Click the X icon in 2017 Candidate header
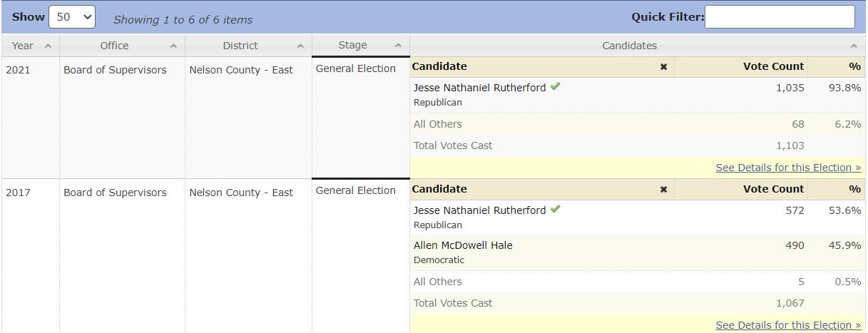 point(663,190)
